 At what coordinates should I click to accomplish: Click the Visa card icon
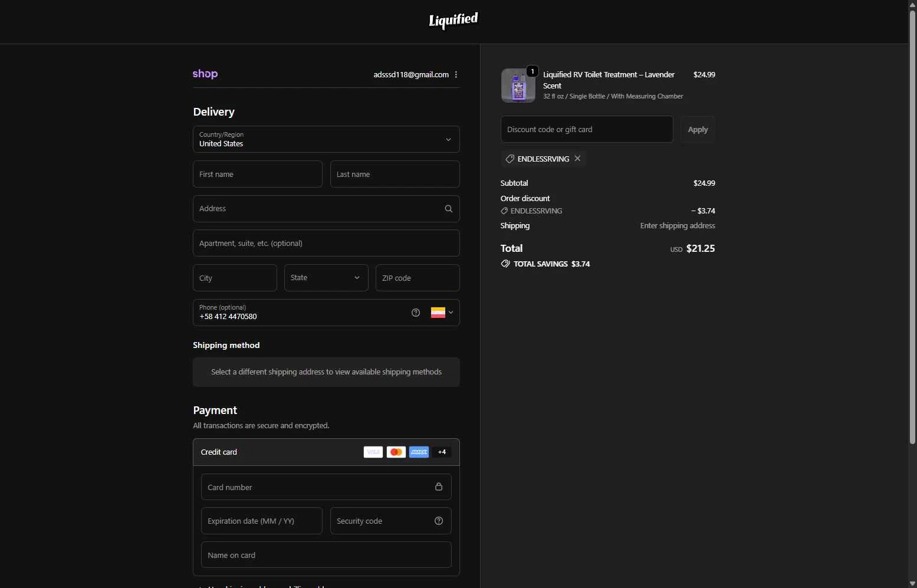pos(373,452)
